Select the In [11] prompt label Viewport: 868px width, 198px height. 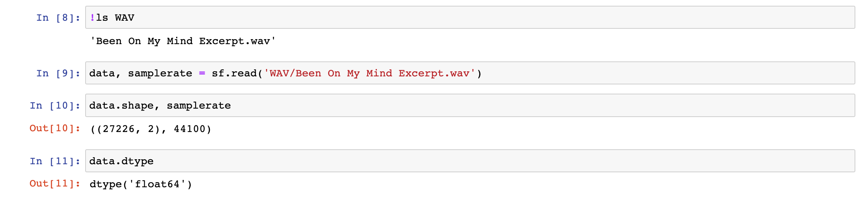pyautogui.click(x=55, y=161)
